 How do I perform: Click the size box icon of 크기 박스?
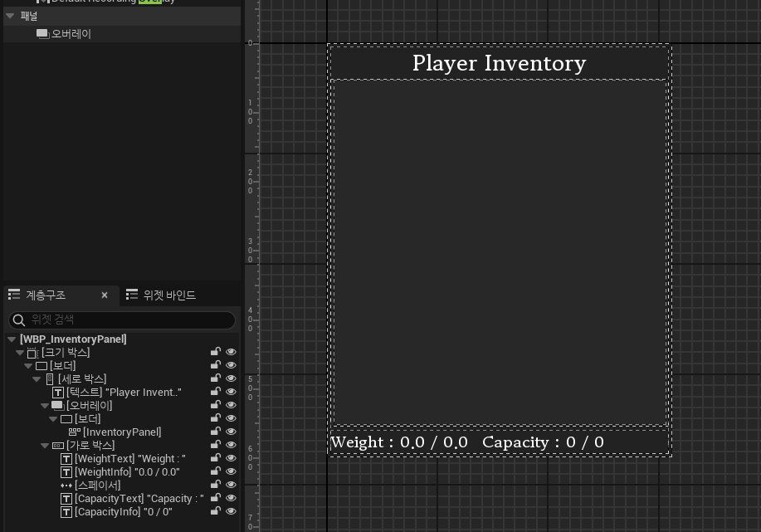click(x=32, y=353)
